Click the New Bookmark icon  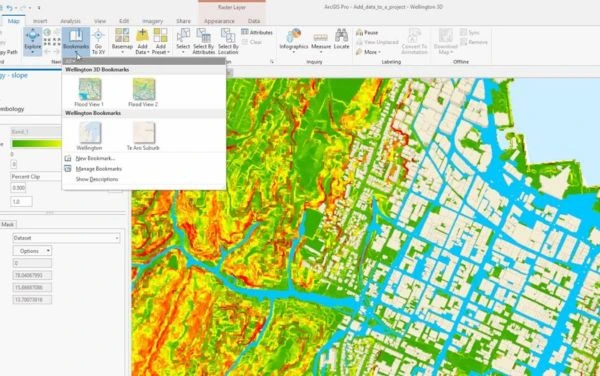click(68, 158)
